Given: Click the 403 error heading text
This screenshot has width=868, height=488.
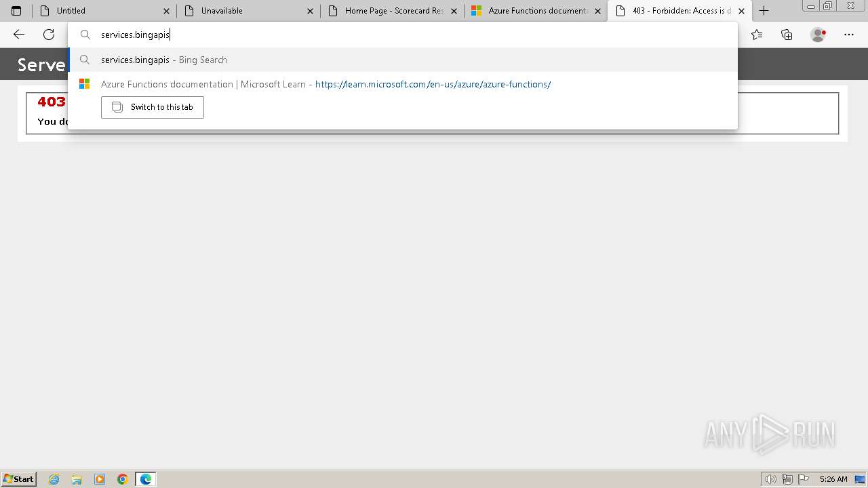Looking at the screenshot, I should tap(52, 102).
